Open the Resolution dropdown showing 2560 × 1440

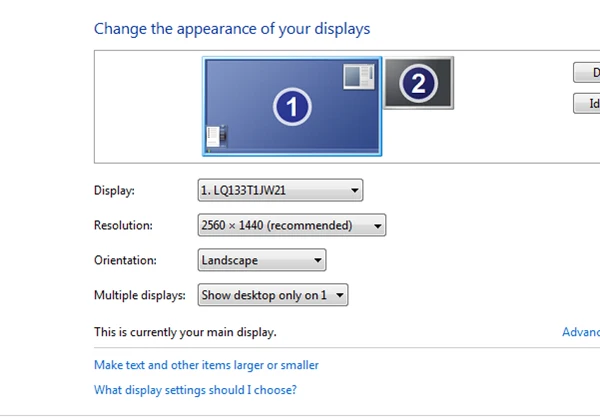291,226
